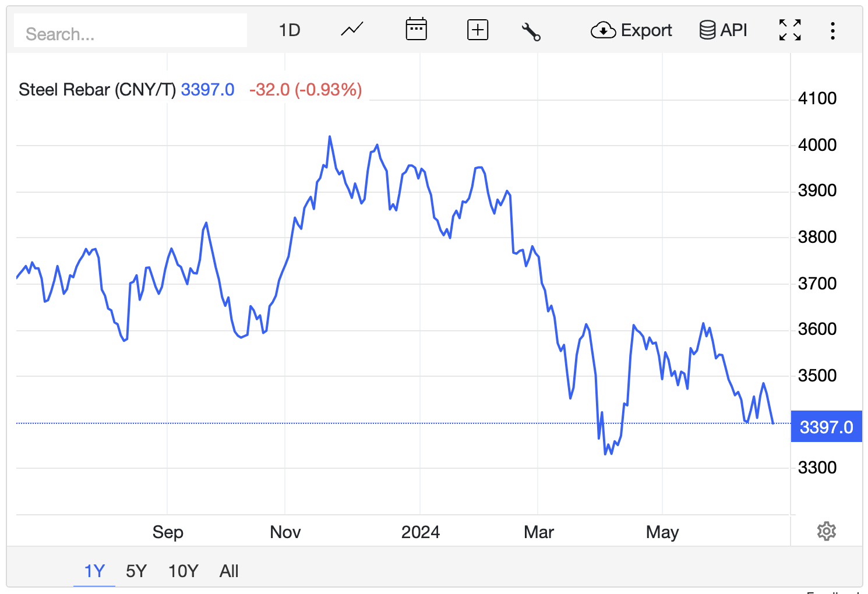Click the Steel Rebar (CNY/T) series label
868x594 pixels.
[97, 90]
